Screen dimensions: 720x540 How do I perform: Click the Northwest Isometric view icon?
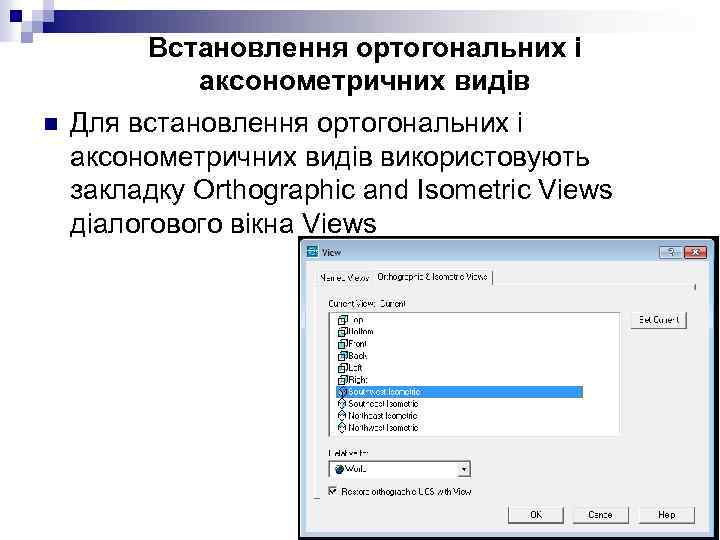(342, 428)
